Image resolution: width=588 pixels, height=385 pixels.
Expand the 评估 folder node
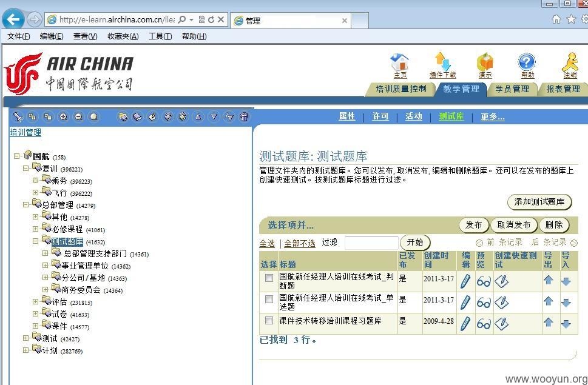[35, 301]
